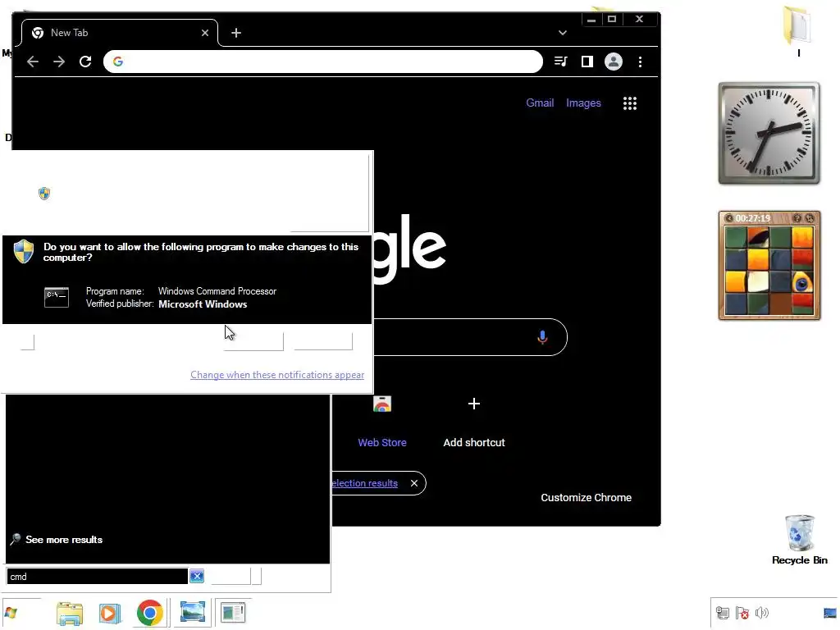Close the New Tab tab
840x630 pixels.
pos(204,33)
